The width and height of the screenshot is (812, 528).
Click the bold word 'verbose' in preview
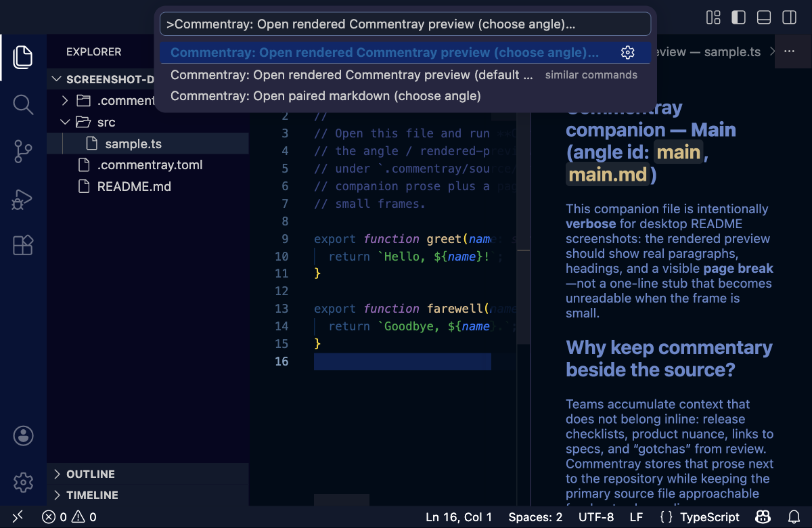point(591,223)
